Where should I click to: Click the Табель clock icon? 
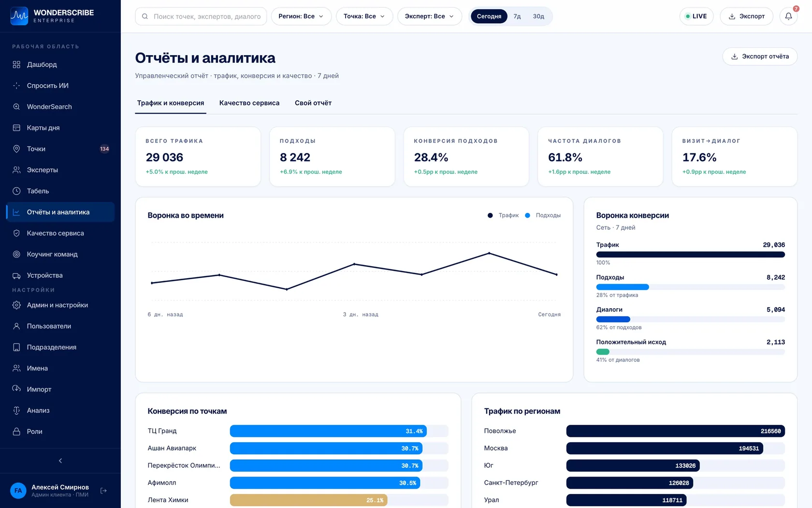click(x=16, y=191)
